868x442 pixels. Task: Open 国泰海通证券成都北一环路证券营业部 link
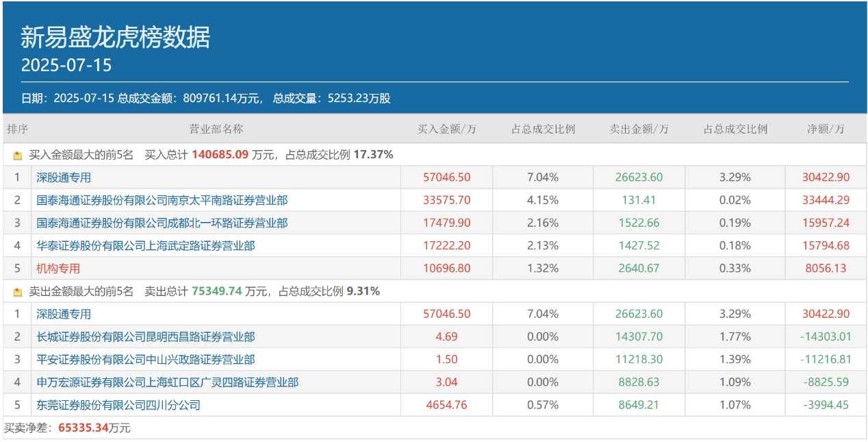pyautogui.click(x=162, y=223)
